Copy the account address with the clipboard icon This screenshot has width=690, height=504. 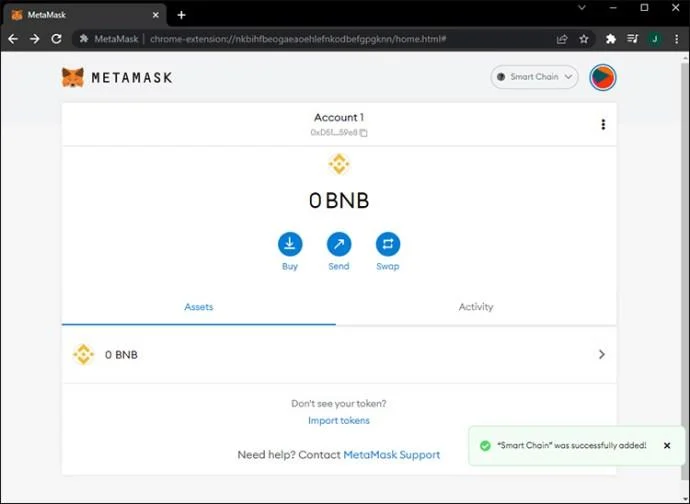363,132
